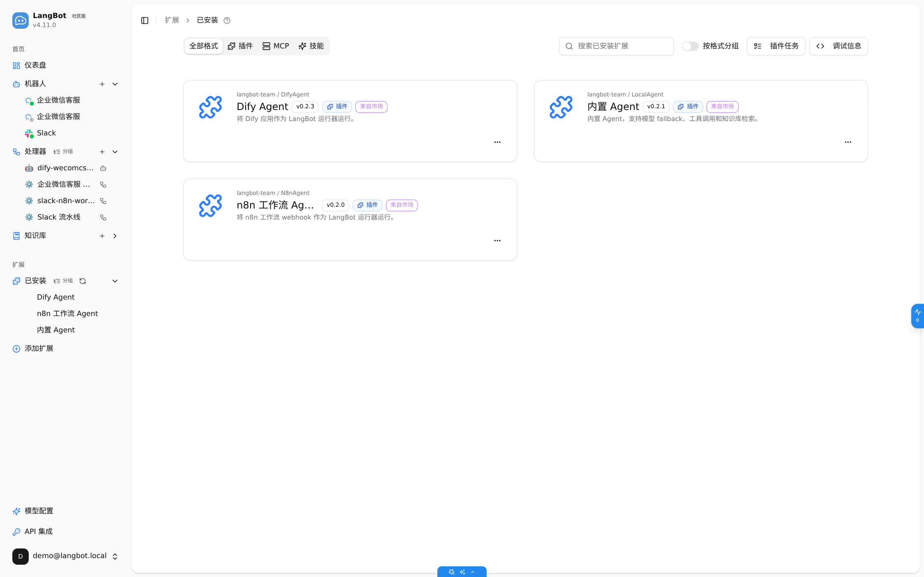Screen dimensions: 924x577
Task: Open the demo@langbot.local account menu
Action: [x=66, y=556]
